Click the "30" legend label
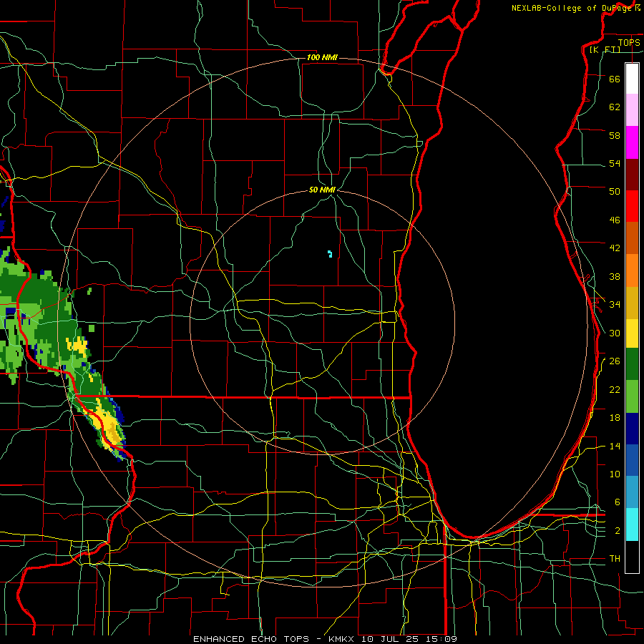 [615, 333]
